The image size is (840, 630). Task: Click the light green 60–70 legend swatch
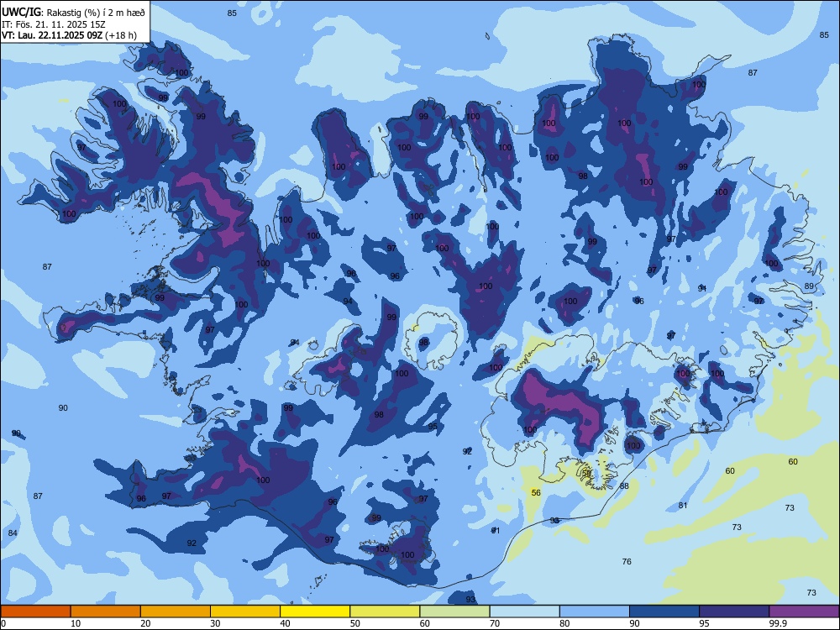(x=454, y=612)
